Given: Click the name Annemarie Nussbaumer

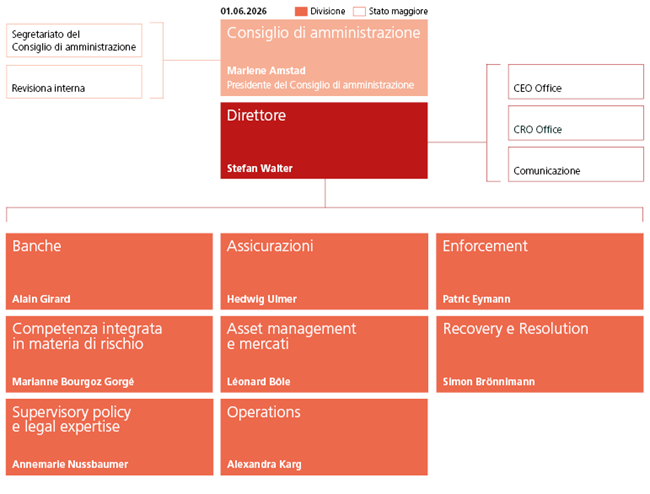Looking at the screenshot, I should (x=70, y=464).
